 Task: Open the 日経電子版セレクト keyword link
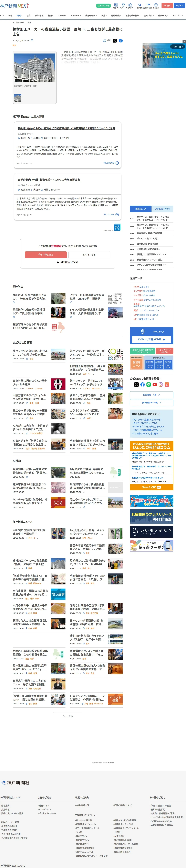[x=146, y=319]
